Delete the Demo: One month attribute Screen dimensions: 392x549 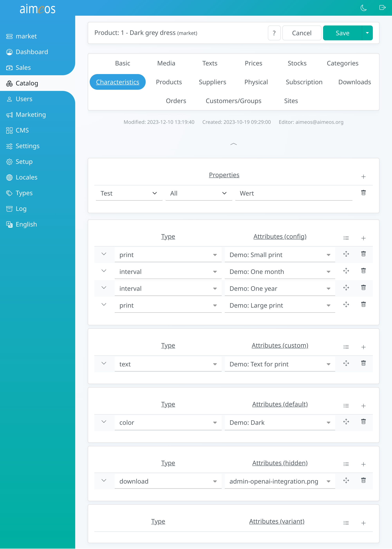tap(363, 271)
